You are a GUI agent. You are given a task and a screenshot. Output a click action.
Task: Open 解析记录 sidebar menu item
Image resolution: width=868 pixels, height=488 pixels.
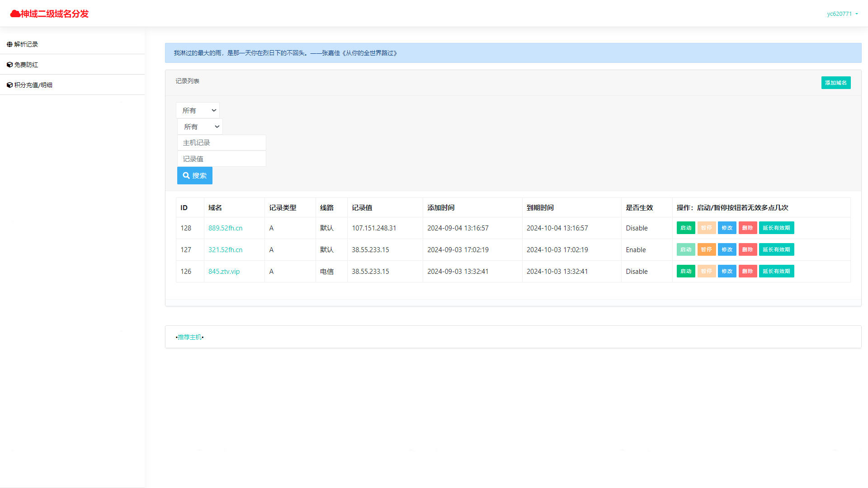coord(26,44)
